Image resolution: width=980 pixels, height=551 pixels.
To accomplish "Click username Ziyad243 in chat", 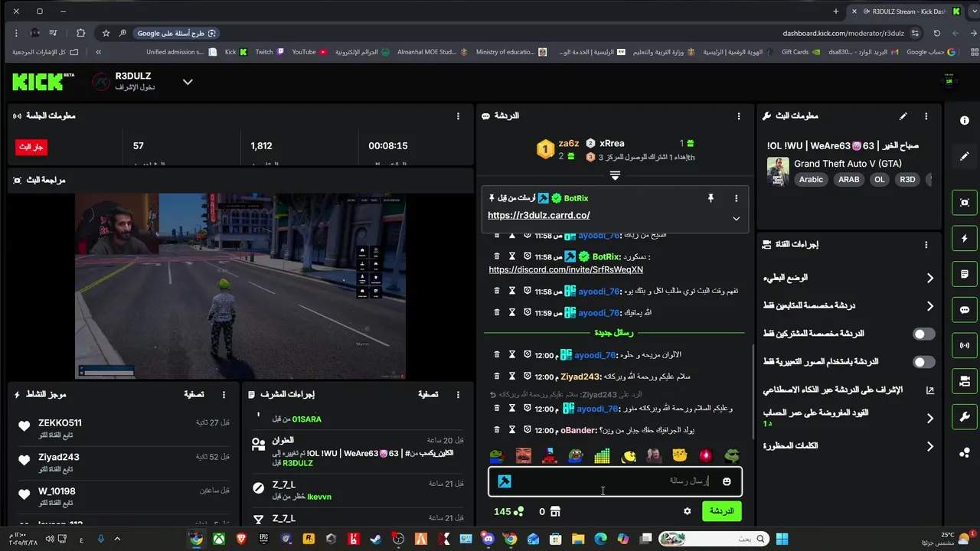I will 580,377.
